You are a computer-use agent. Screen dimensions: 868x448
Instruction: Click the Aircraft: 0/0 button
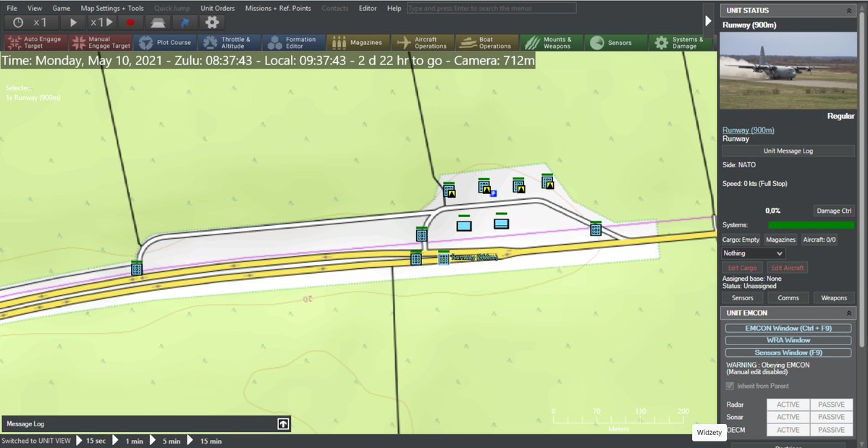click(x=819, y=240)
